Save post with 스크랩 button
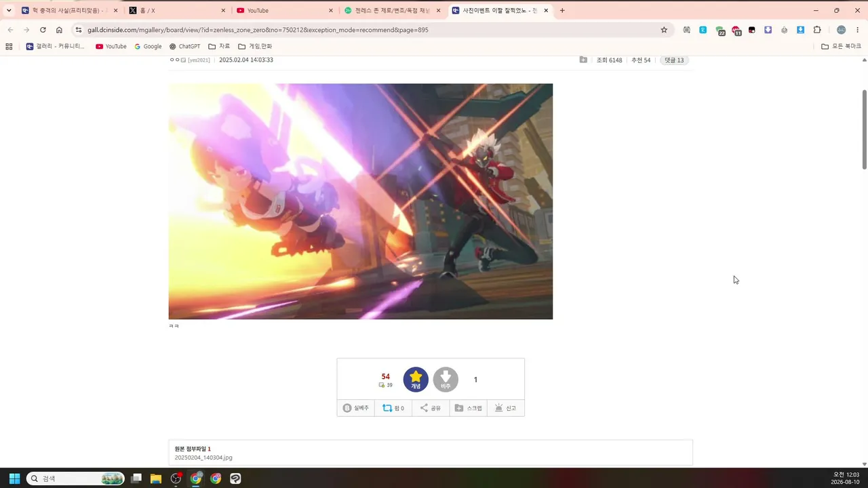The image size is (868, 488). click(468, 408)
